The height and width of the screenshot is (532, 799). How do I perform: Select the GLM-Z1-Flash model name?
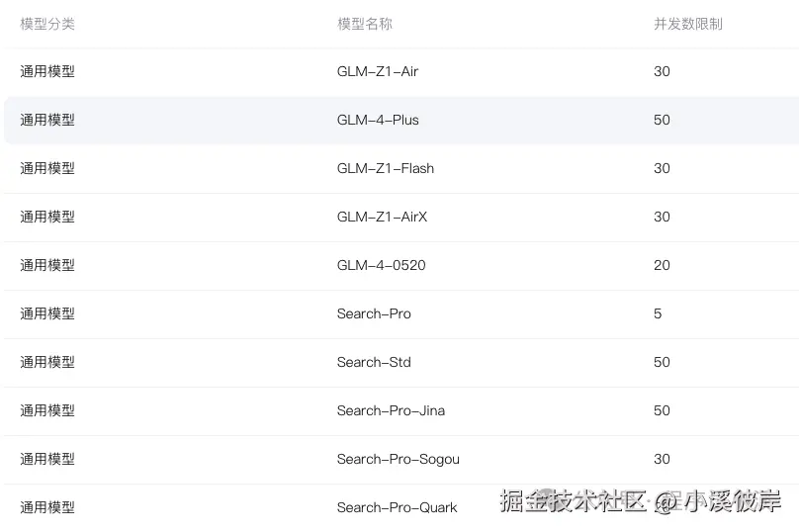click(385, 168)
